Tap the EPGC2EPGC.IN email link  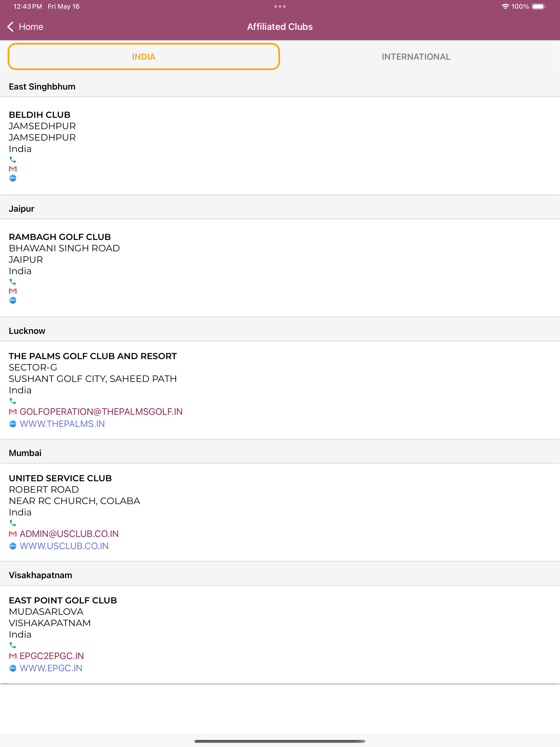(x=52, y=656)
